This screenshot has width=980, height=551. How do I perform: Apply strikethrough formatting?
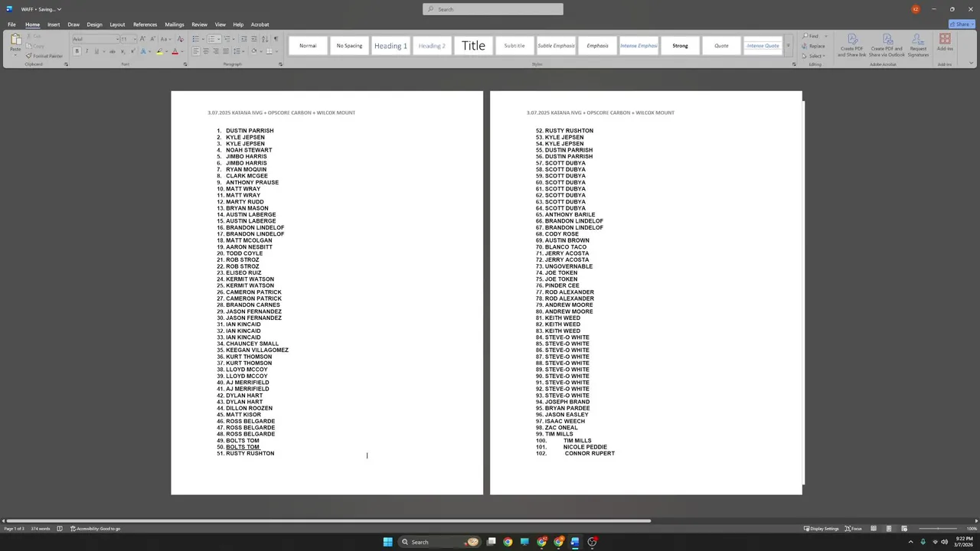point(113,51)
